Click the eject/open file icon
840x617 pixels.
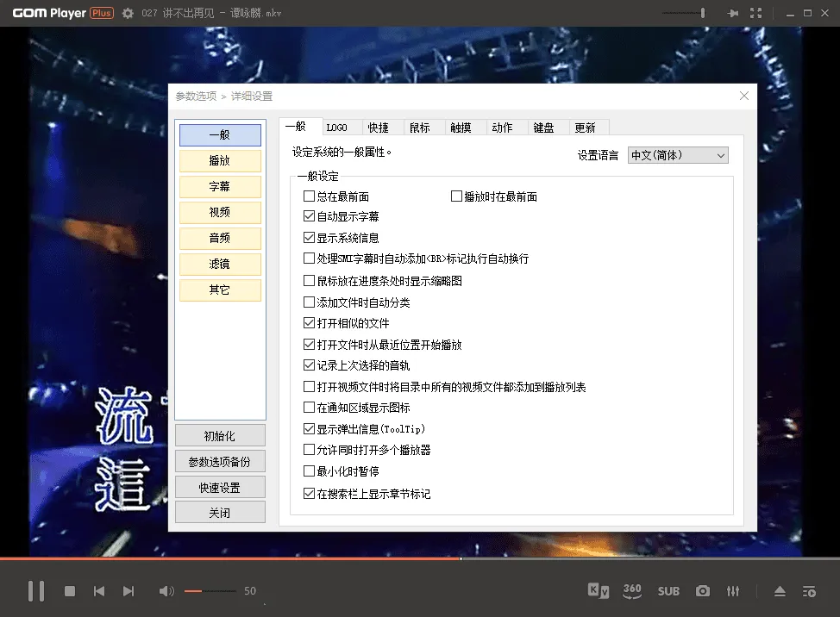pos(780,591)
